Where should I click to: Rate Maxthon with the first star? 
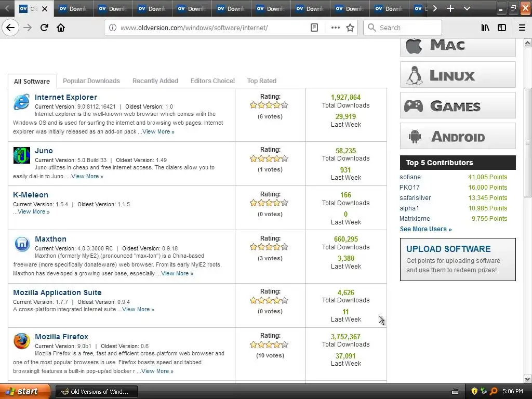[x=254, y=247]
